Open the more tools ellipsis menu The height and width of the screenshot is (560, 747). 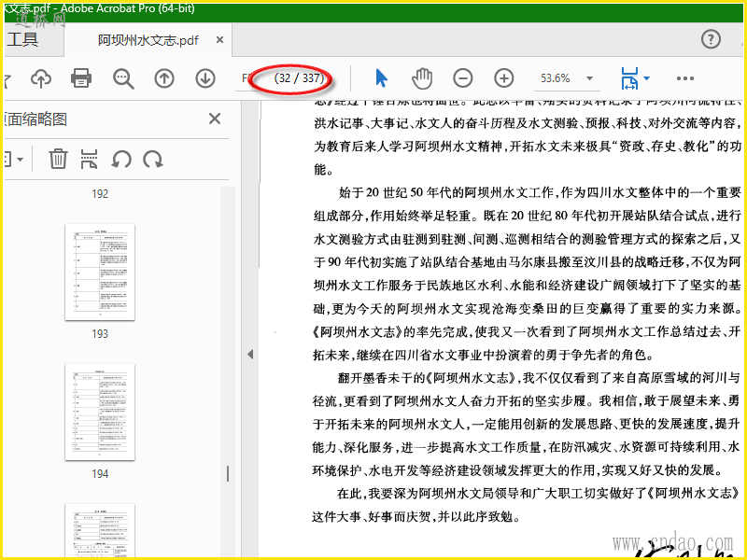(685, 78)
